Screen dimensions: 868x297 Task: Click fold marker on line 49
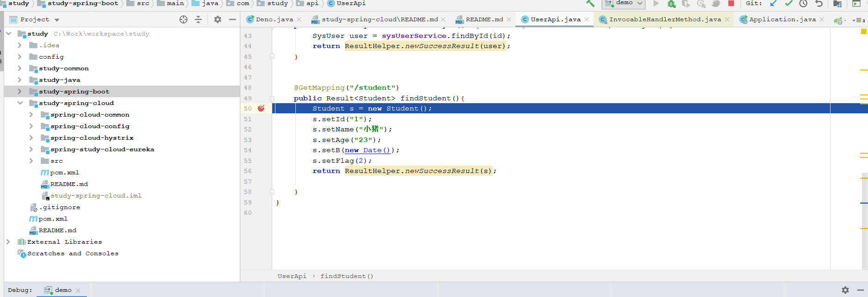click(x=272, y=98)
